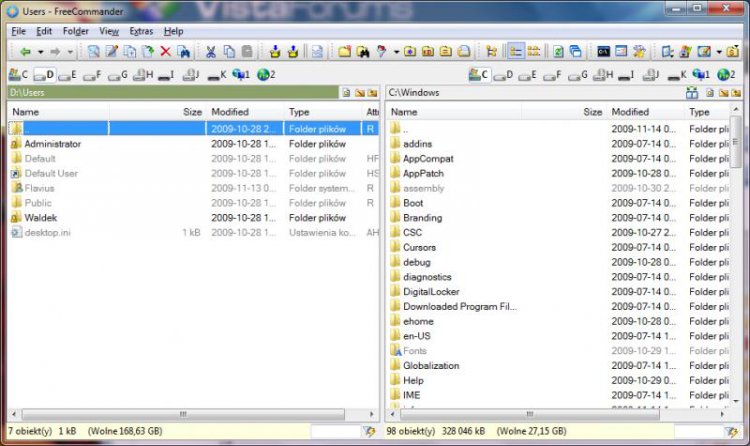Open the Folder menu
The width and height of the screenshot is (750, 446).
(x=76, y=31)
